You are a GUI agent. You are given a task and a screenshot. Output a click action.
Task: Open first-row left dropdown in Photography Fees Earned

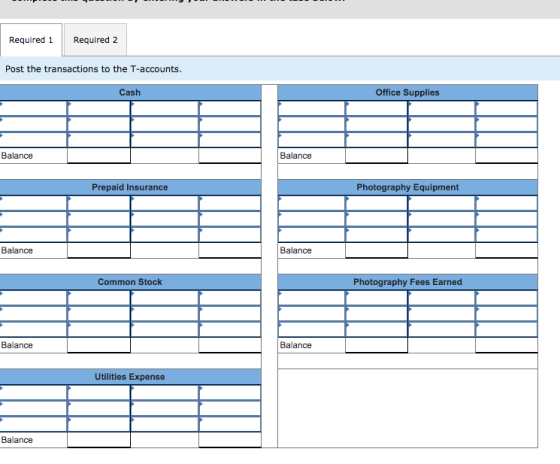pyautogui.click(x=311, y=298)
